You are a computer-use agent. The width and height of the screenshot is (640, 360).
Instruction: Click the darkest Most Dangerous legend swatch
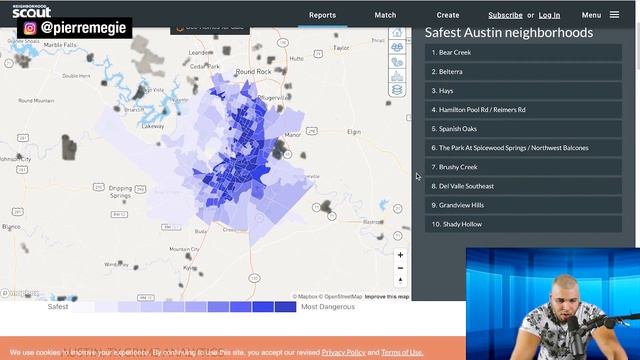[x=285, y=307]
